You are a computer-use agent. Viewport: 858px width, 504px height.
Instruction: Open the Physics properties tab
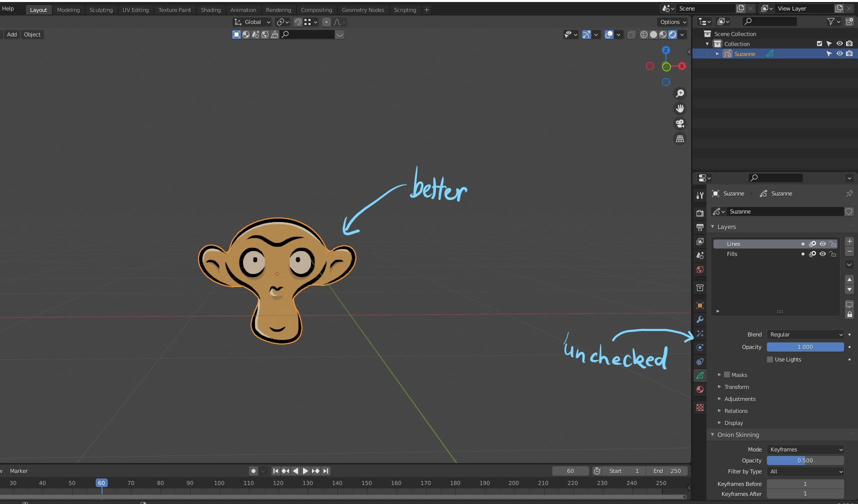click(x=700, y=347)
